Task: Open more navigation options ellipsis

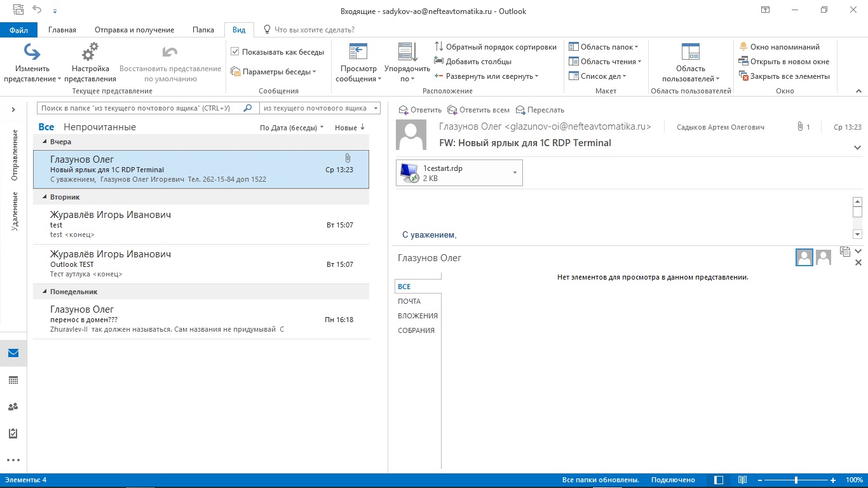Action: [x=13, y=460]
